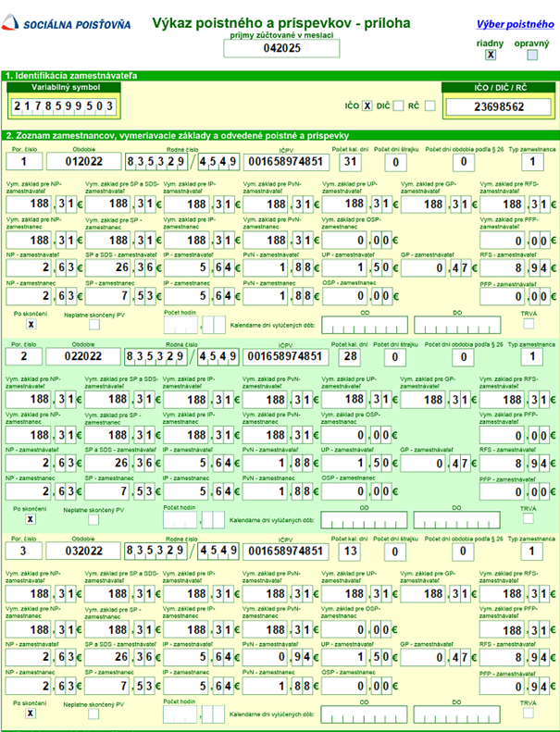Image resolution: width=560 pixels, height=732 pixels.
Task: Click Počet hodín field in record 3
Action: [193, 713]
